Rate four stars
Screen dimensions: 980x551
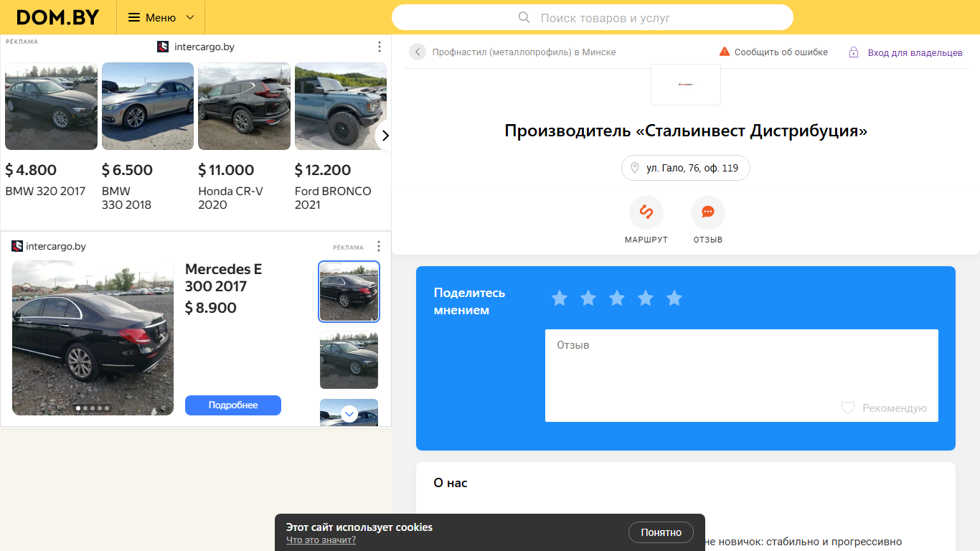(x=646, y=298)
